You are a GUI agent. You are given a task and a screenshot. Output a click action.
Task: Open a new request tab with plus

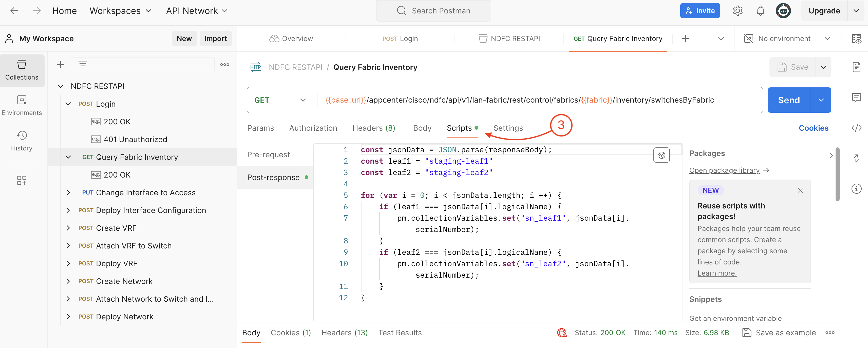pos(685,39)
